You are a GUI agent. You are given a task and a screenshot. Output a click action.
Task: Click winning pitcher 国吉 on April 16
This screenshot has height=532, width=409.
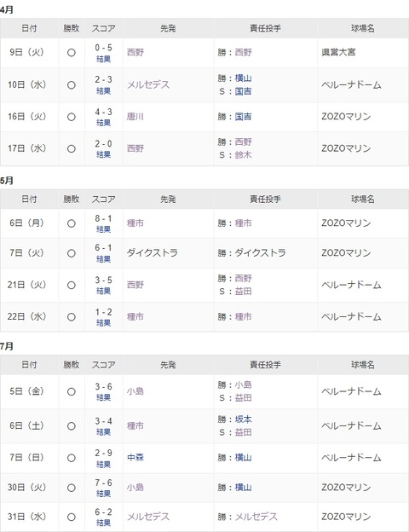243,117
